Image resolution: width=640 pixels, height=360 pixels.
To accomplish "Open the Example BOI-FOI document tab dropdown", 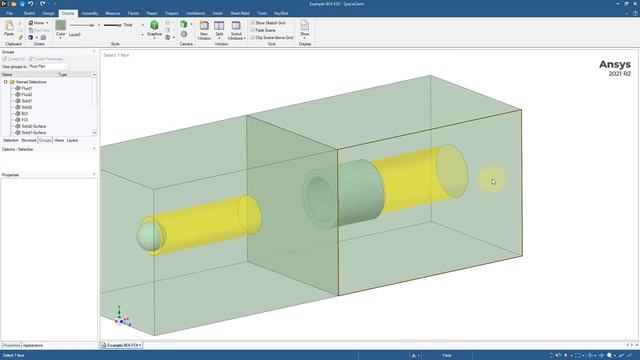I will (x=140, y=345).
